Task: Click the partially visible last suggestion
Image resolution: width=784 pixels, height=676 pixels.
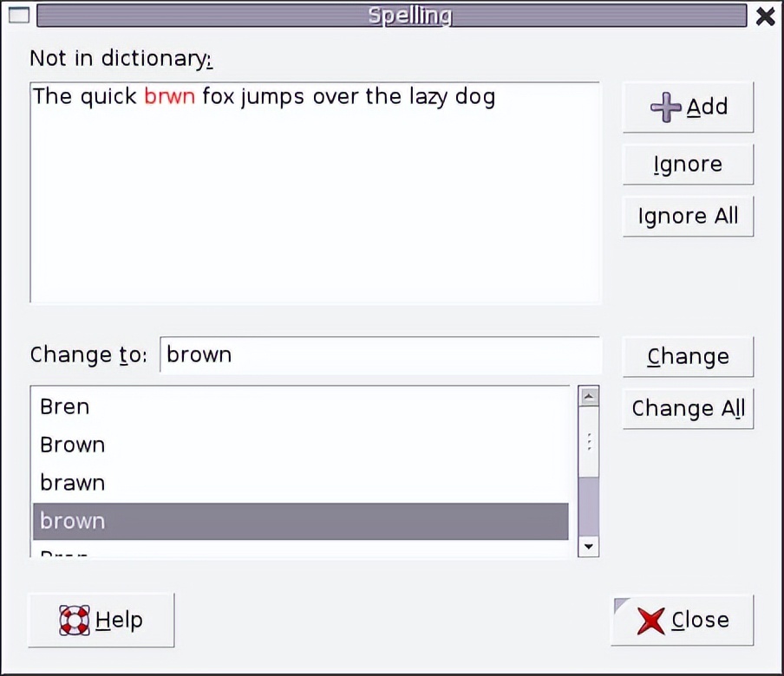Action: [65, 552]
